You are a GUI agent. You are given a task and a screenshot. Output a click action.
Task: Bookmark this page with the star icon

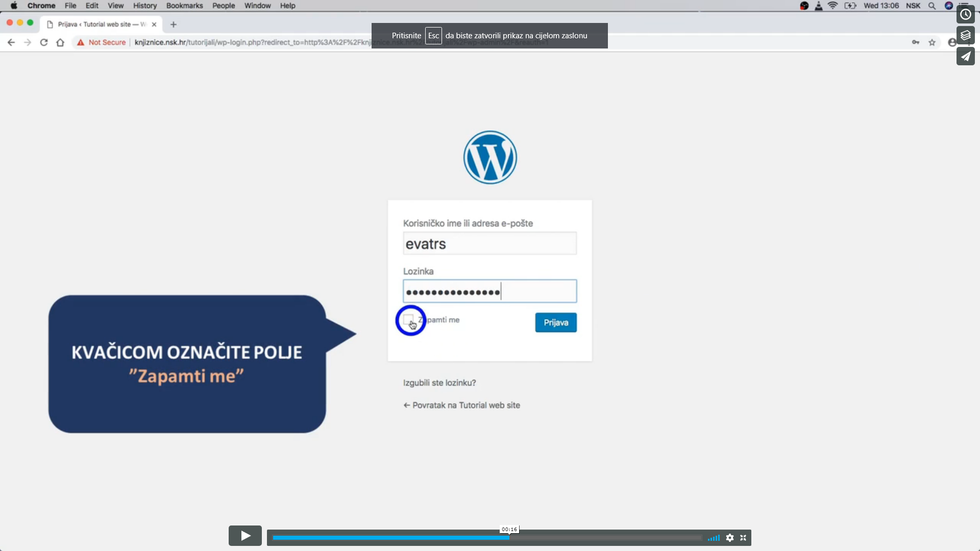(932, 42)
